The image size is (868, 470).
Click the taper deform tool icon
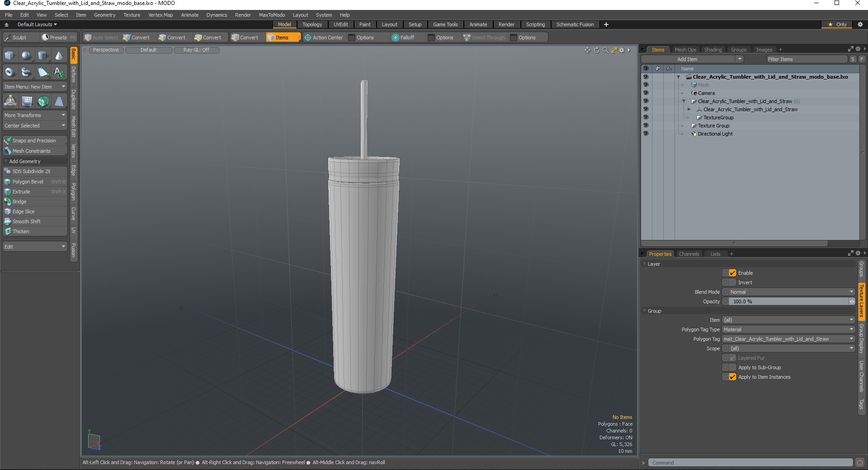tap(59, 101)
